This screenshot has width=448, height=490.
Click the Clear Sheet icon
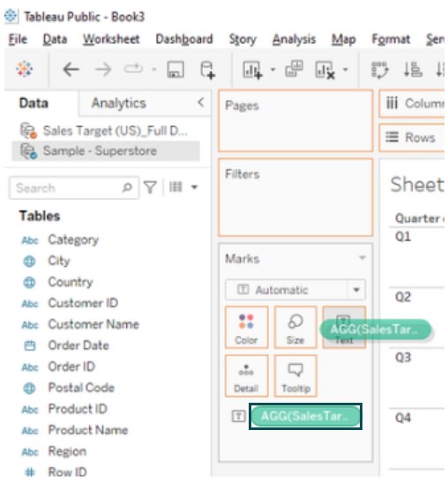tap(325, 70)
